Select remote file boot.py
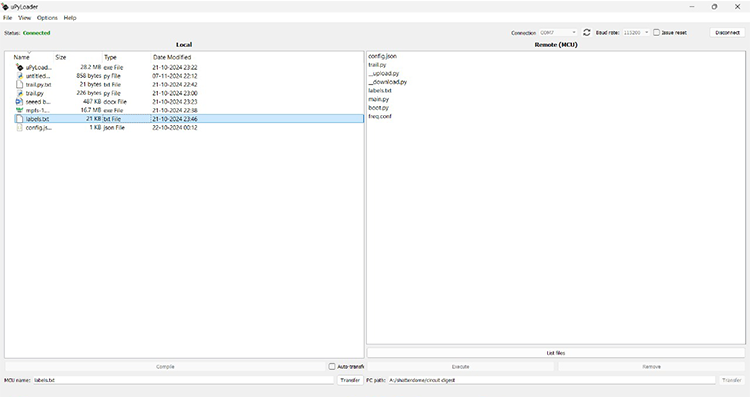This screenshot has height=397, width=750. click(378, 108)
